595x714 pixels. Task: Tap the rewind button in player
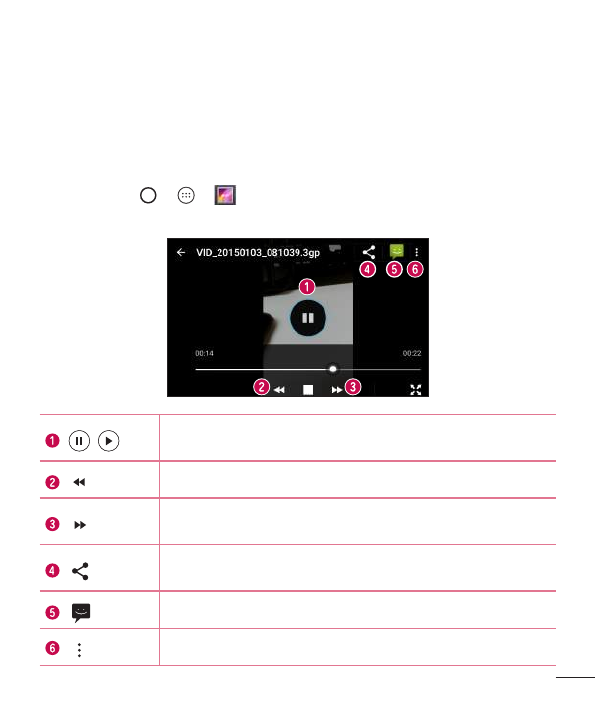[x=279, y=390]
